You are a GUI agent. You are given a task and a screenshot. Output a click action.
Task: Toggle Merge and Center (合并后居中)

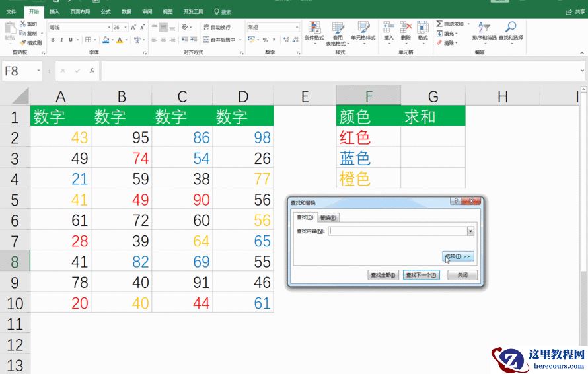click(x=219, y=40)
